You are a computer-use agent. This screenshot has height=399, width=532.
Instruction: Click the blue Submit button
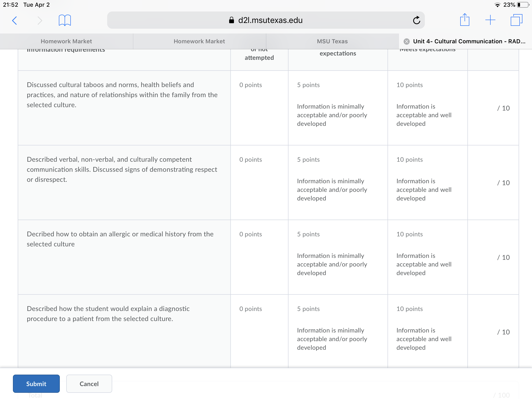coord(36,384)
